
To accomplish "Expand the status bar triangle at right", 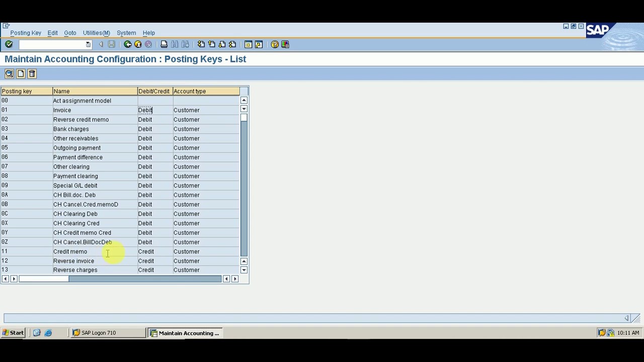I will click(626, 318).
